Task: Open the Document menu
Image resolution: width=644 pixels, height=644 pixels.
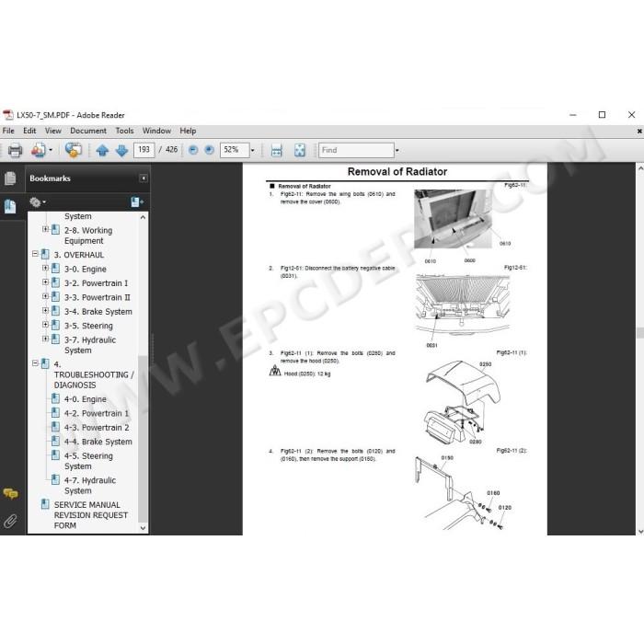Action: 88,131
